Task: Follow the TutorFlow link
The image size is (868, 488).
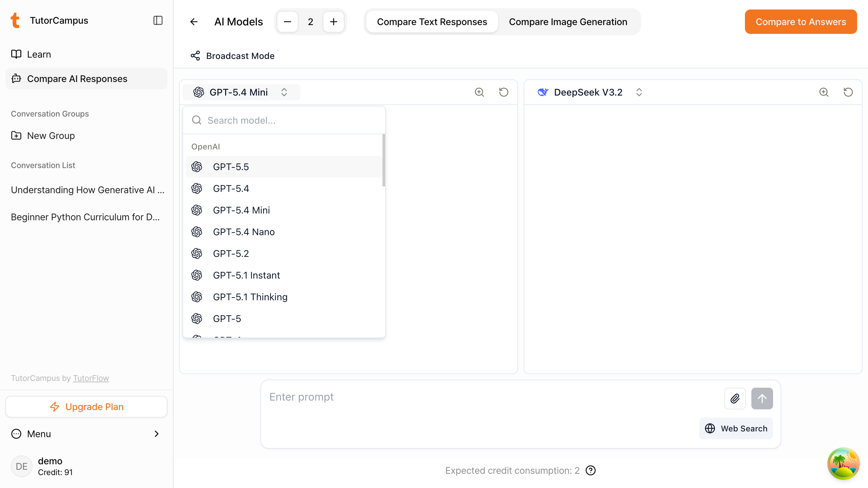Action: 91,378
